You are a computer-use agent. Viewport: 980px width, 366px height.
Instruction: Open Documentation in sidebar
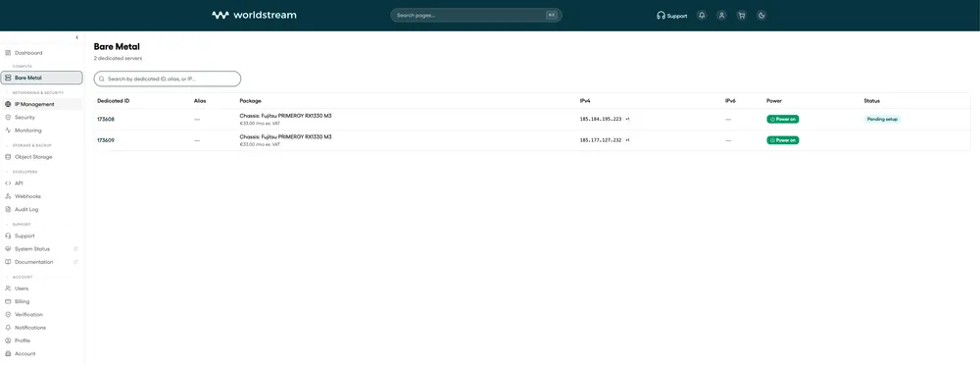coord(41,262)
